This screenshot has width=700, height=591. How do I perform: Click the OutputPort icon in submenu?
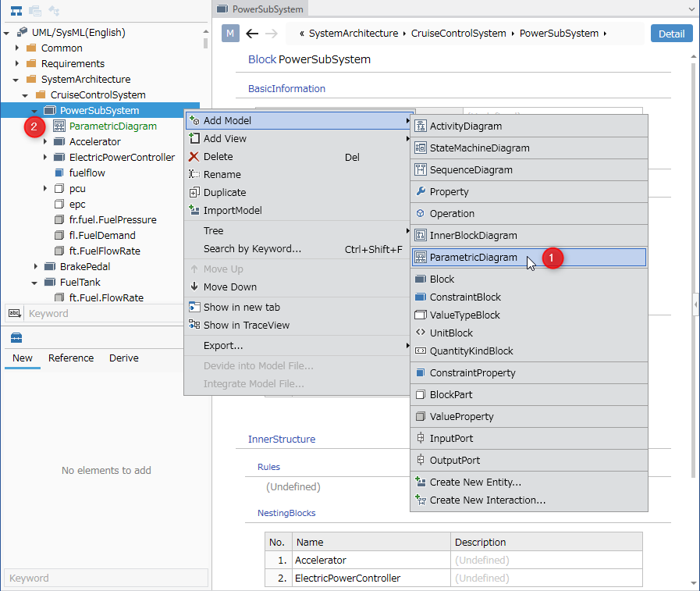click(x=420, y=460)
